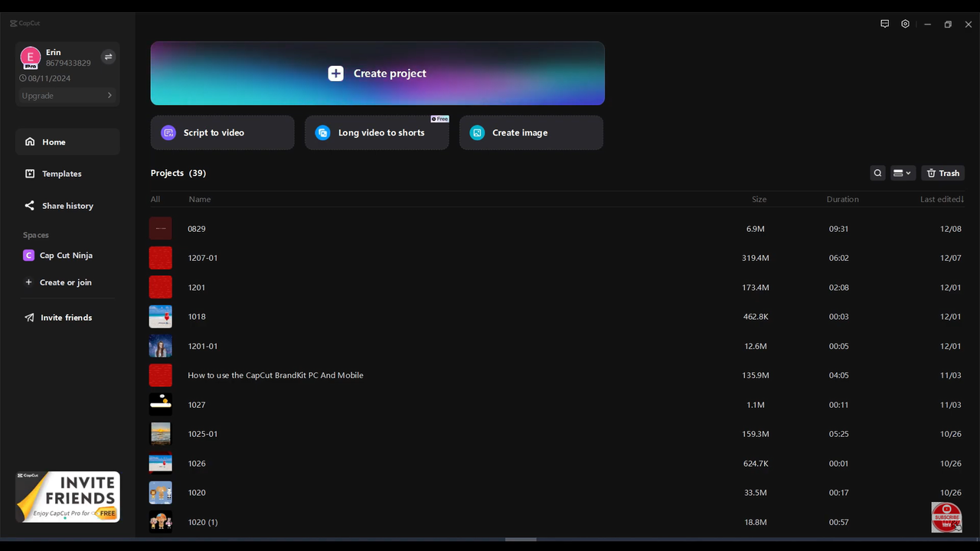980x551 pixels.
Task: Click the Create project button
Action: pos(377,73)
